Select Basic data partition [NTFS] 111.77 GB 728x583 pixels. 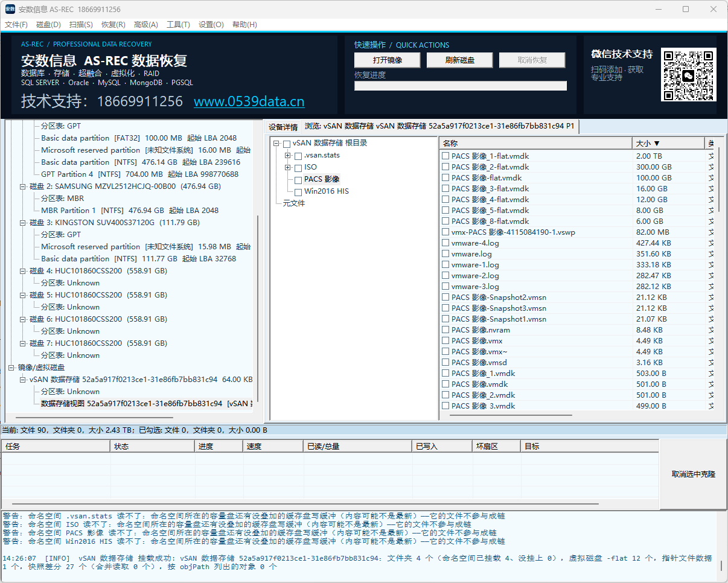139,259
